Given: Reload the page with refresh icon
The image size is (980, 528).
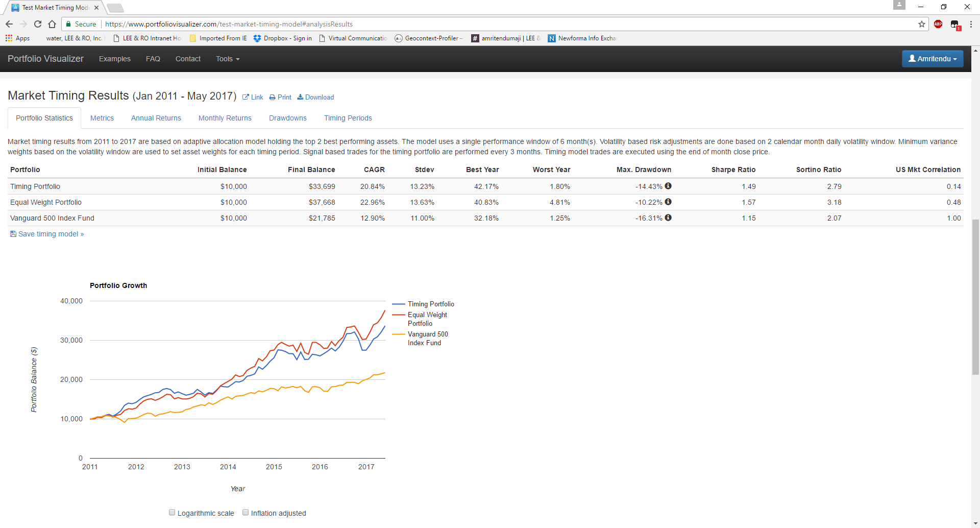Looking at the screenshot, I should tap(38, 24).
